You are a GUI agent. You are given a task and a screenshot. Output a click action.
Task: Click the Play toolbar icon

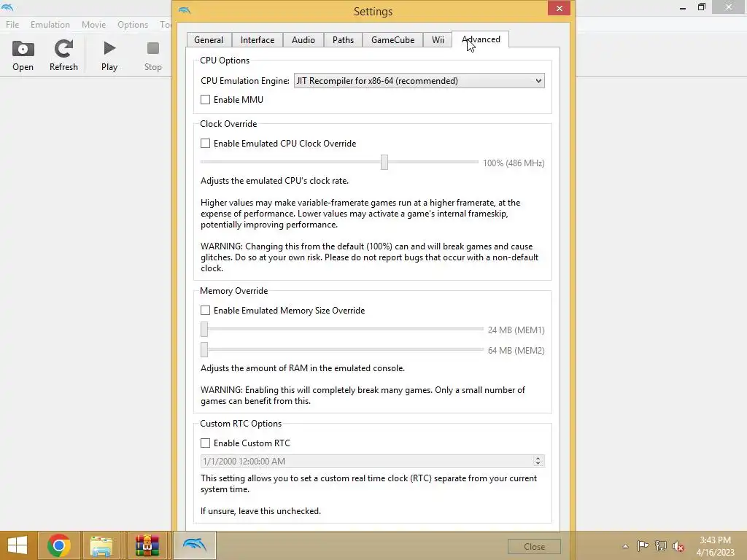[109, 55]
